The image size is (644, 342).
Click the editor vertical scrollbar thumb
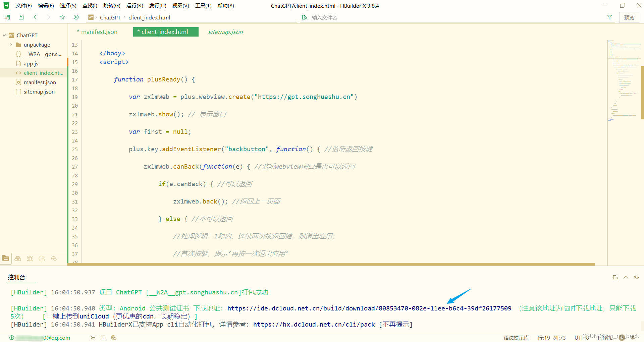tap(642, 93)
